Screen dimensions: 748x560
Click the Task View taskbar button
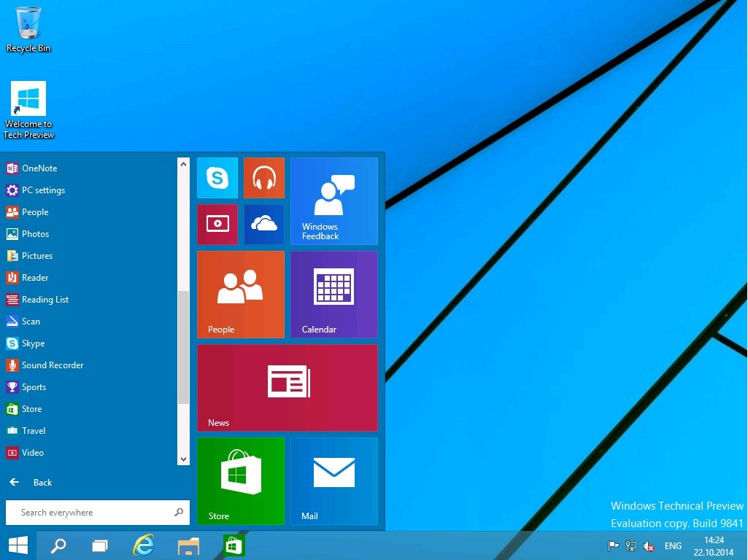(100, 545)
